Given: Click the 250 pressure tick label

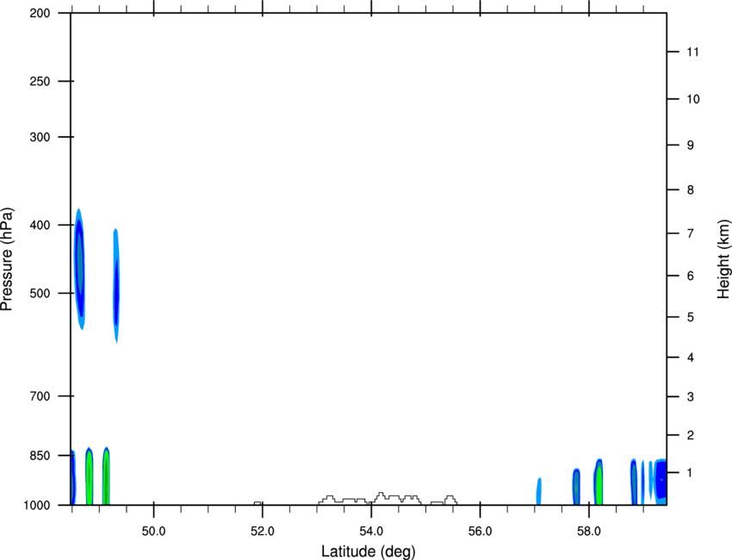Looking at the screenshot, I should click(40, 81).
